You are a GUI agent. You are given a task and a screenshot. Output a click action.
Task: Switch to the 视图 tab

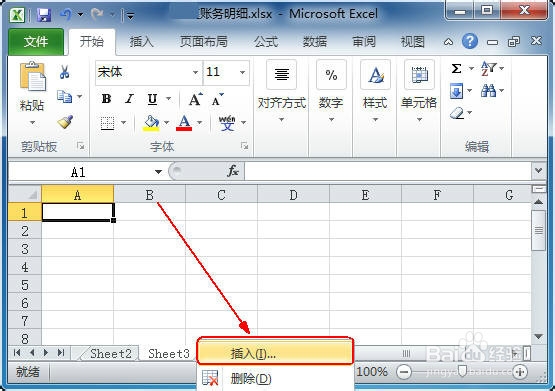pos(412,42)
